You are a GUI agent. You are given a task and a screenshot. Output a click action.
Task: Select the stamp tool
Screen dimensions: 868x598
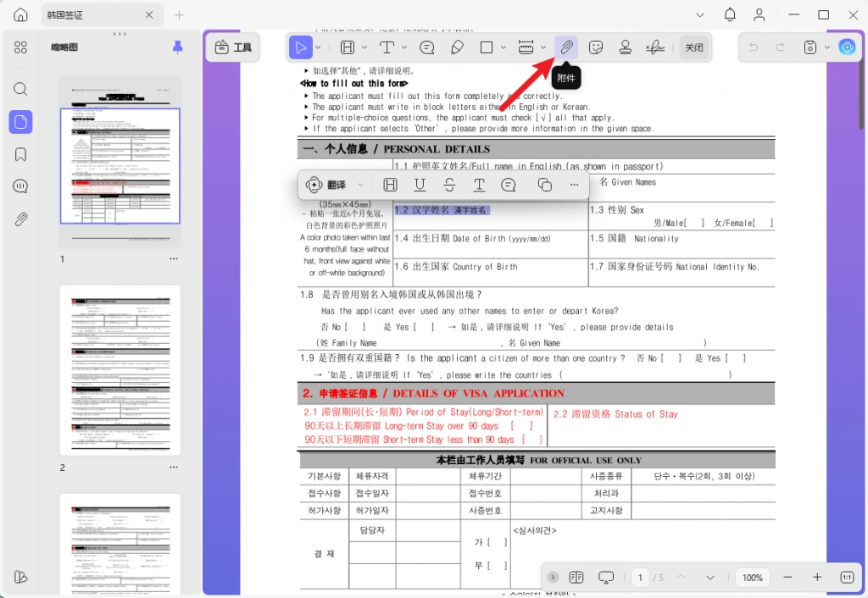click(x=626, y=47)
